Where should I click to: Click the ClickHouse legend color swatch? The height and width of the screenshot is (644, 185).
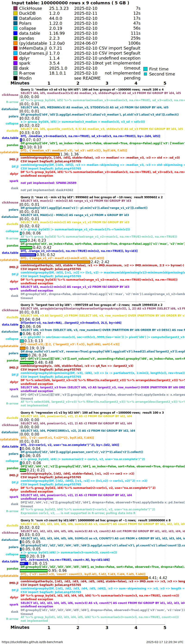click(x=15, y=8)
